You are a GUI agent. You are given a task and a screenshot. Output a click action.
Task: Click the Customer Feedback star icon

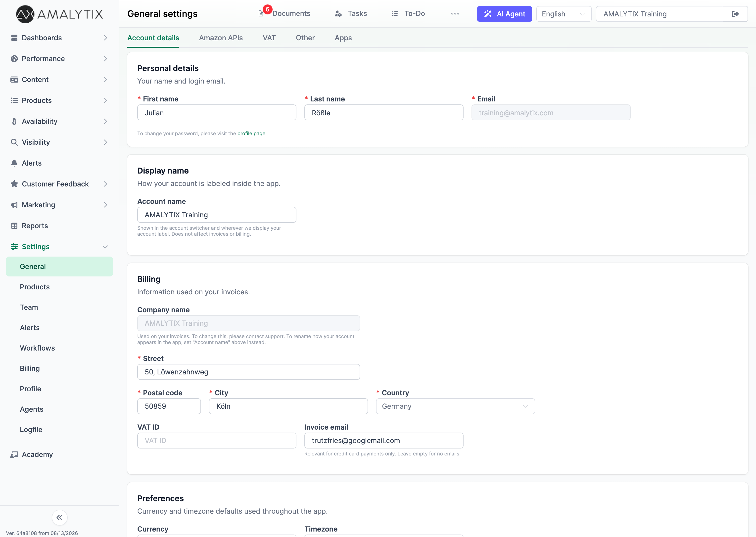tap(14, 184)
